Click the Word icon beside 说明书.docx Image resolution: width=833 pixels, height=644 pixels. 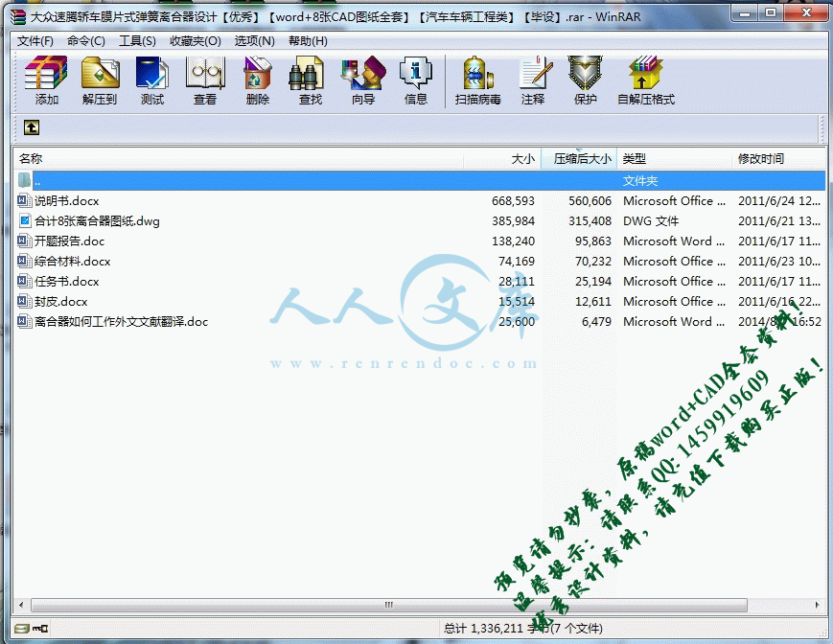pyautogui.click(x=24, y=200)
